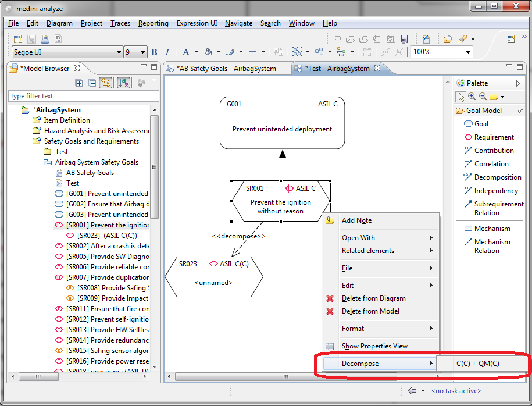
Task: Toggle Link with Editor in Model Browser
Action: (105, 83)
